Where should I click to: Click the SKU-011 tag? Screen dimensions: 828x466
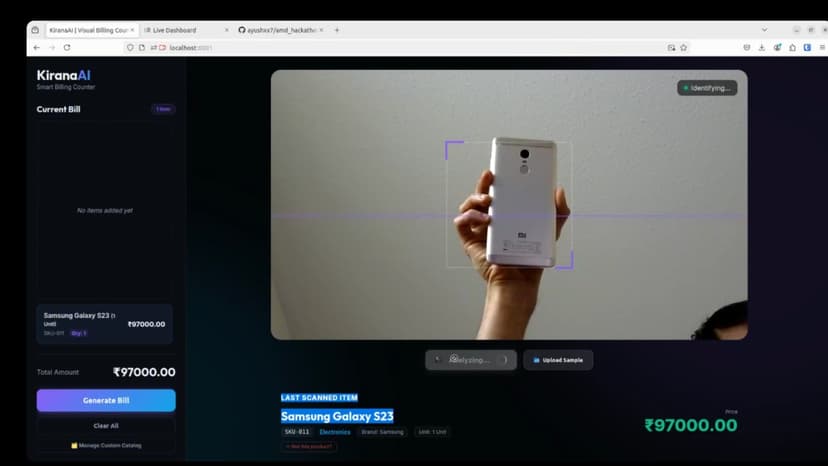pyautogui.click(x=297, y=432)
